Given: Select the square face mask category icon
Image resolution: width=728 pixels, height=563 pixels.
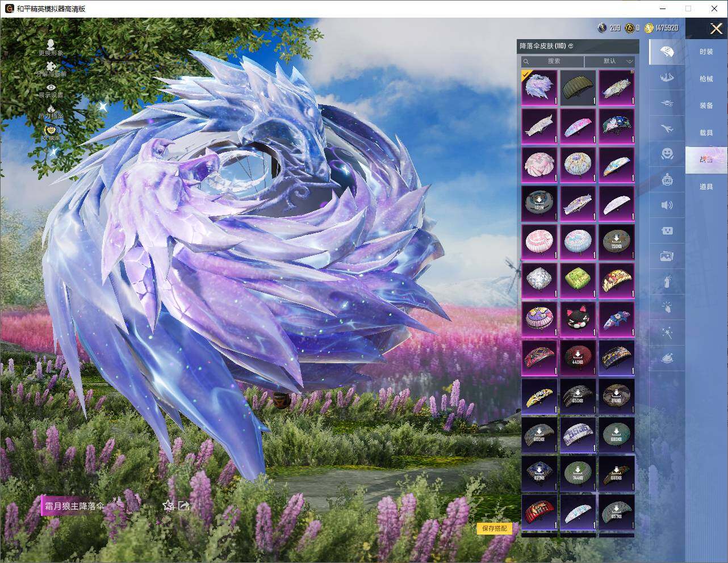Looking at the screenshot, I should [x=667, y=230].
